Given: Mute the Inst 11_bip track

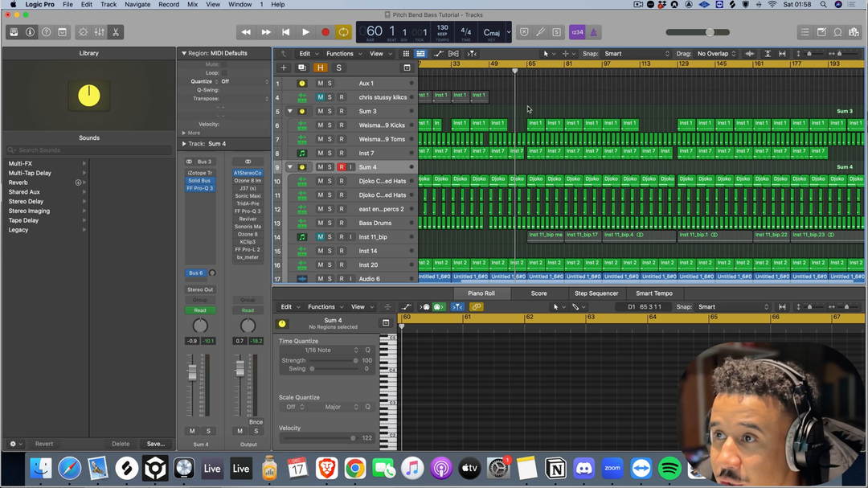Looking at the screenshot, I should point(320,237).
